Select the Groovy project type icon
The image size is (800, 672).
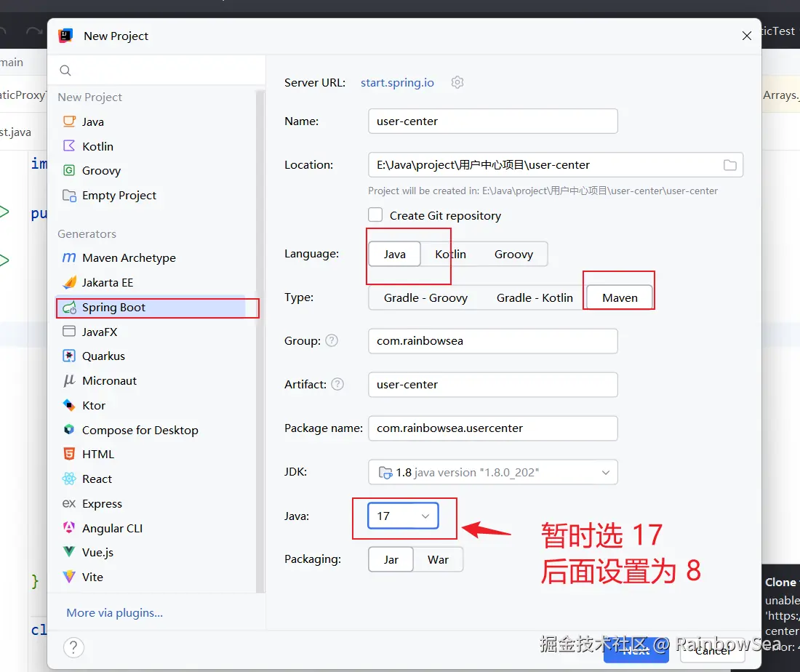click(69, 170)
